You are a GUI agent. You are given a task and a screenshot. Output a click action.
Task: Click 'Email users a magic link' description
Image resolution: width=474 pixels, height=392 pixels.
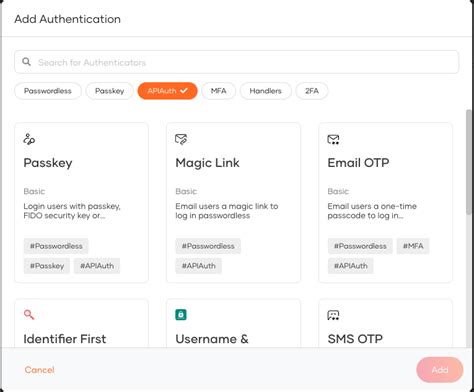point(227,211)
